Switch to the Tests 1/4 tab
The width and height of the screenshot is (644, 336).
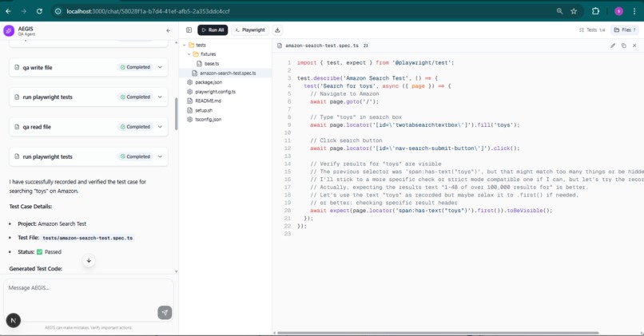coord(592,30)
